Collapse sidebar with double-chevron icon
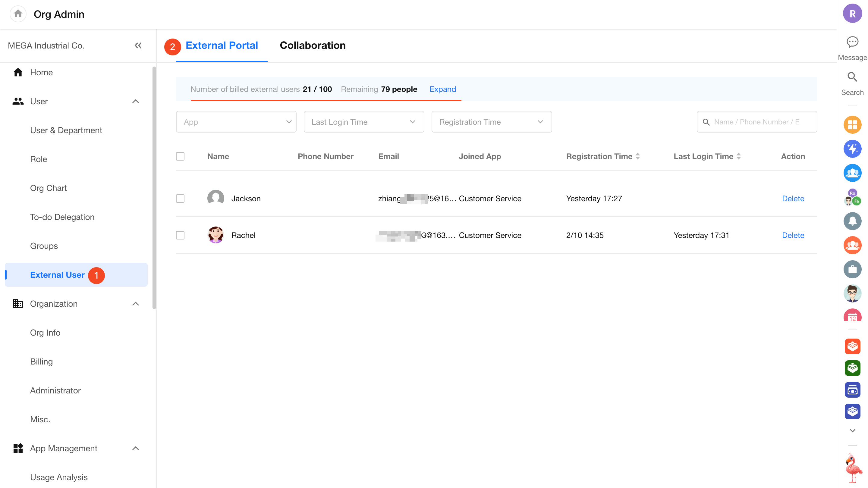This screenshot has width=868, height=488. (x=138, y=45)
